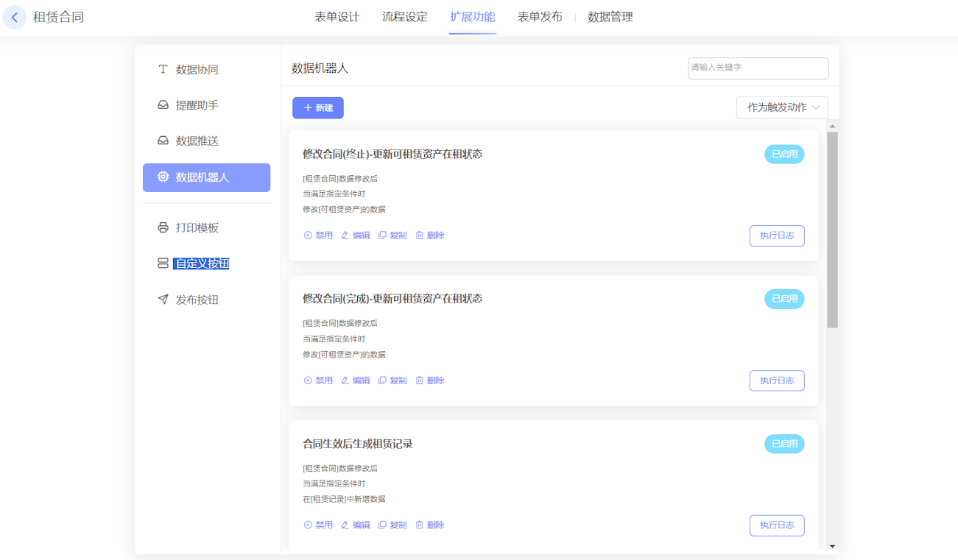Click the back arrow next to 租赁合同
This screenshot has width=958, height=560.
click(x=15, y=17)
